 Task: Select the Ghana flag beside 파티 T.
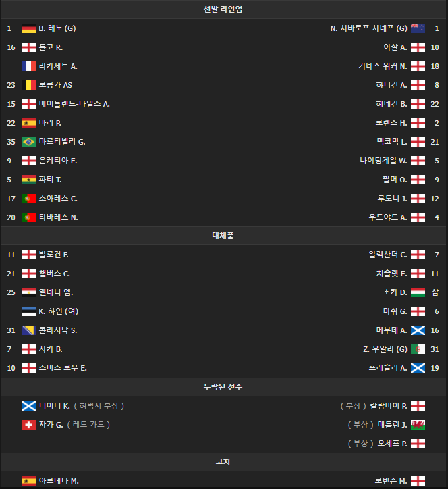click(28, 180)
